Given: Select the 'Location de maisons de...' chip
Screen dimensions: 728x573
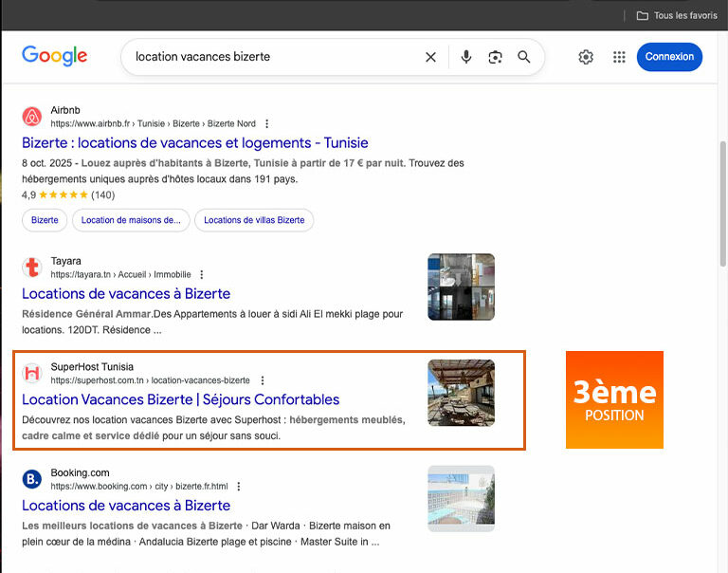Looking at the screenshot, I should (131, 220).
